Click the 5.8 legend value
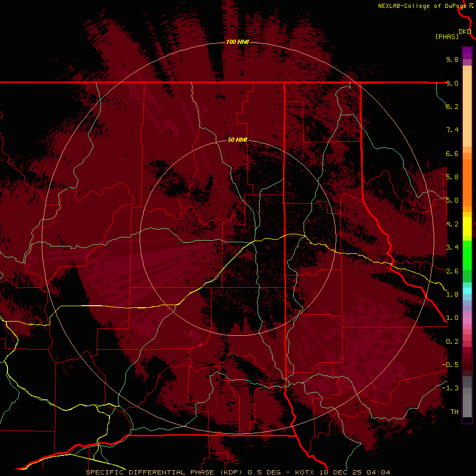The height and width of the screenshot is (476, 476). (x=452, y=177)
